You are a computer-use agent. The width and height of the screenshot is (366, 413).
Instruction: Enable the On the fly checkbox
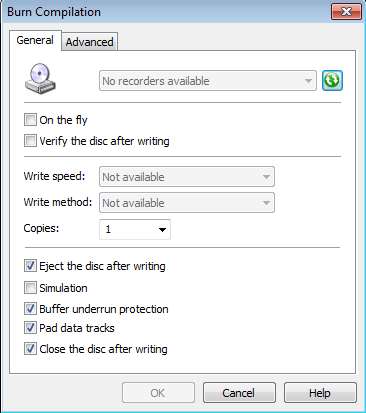click(x=30, y=120)
